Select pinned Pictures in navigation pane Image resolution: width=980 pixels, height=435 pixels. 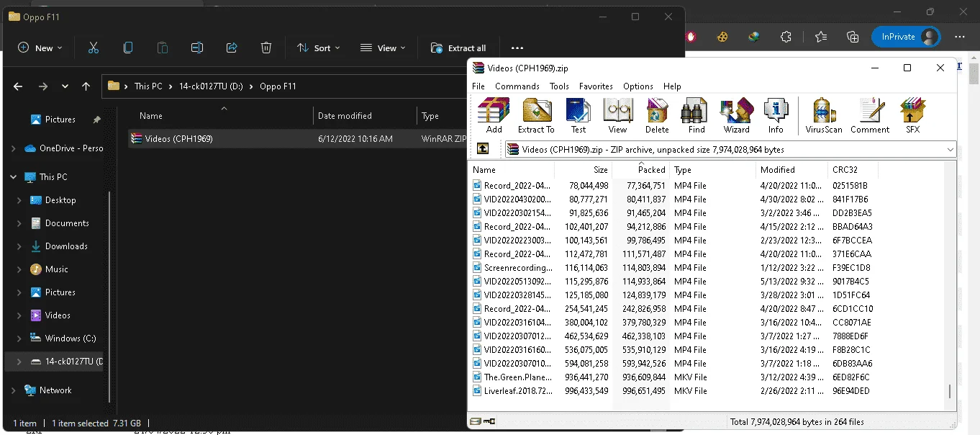60,120
